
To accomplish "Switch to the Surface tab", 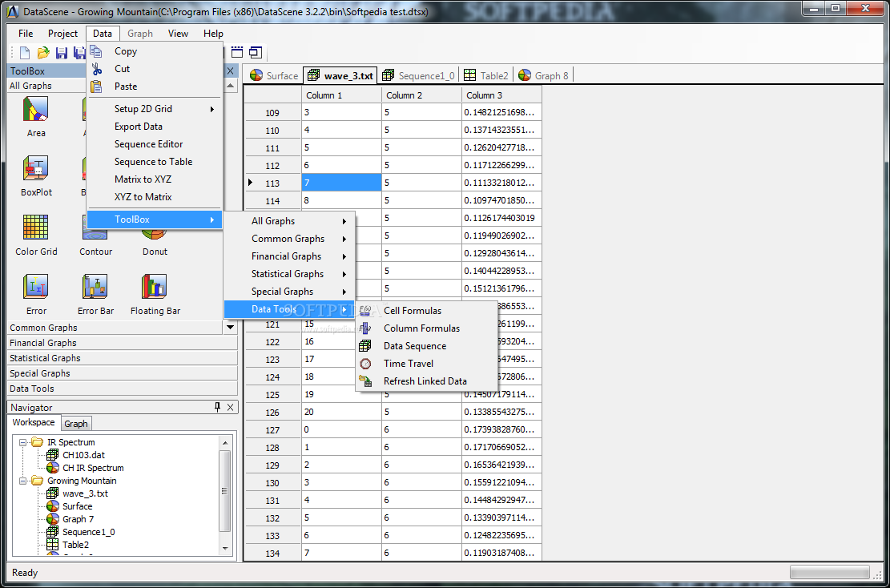I will 274,75.
